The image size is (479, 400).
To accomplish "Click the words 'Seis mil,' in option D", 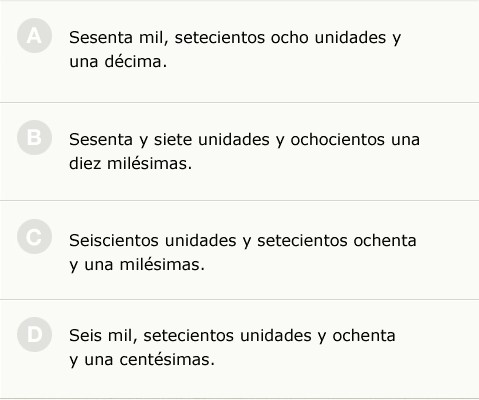I will (103, 336).
